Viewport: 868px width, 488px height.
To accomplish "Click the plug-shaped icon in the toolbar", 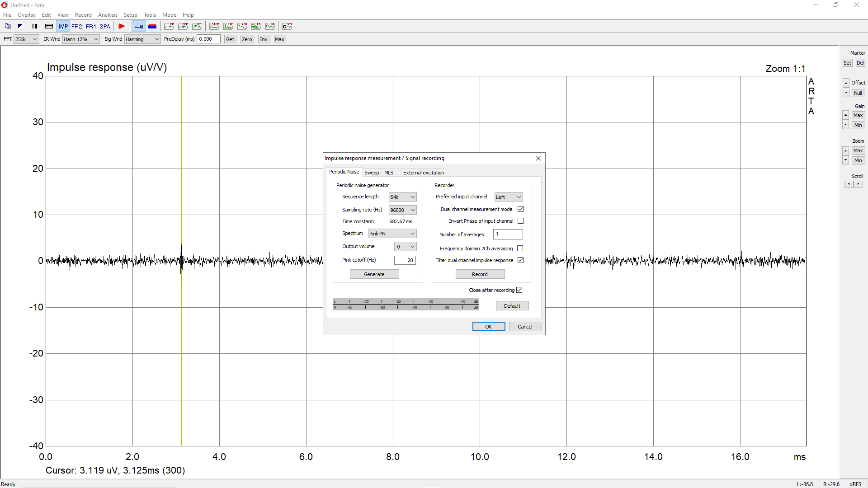I will pyautogui.click(x=139, y=26).
